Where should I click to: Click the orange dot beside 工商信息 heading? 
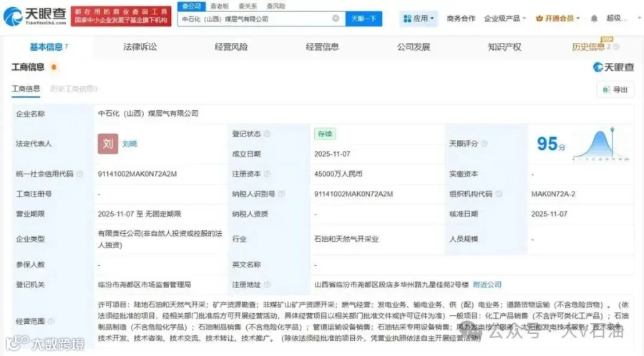(x=54, y=67)
